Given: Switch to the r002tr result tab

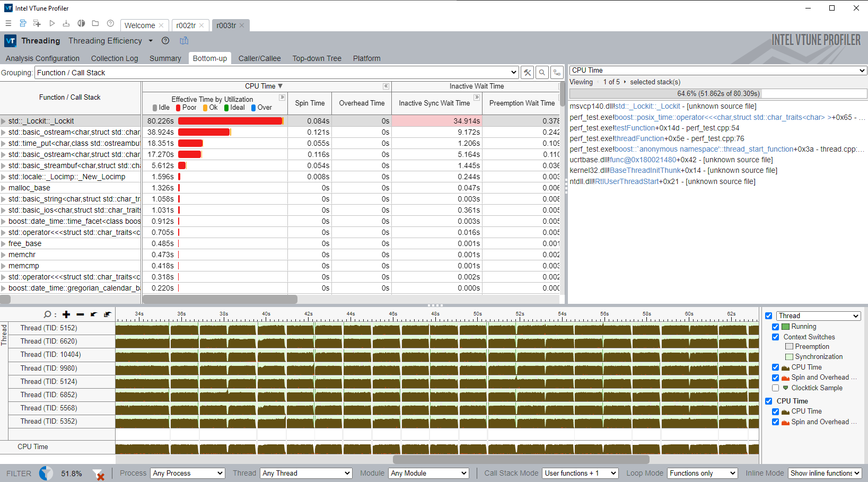Looking at the screenshot, I should click(186, 25).
